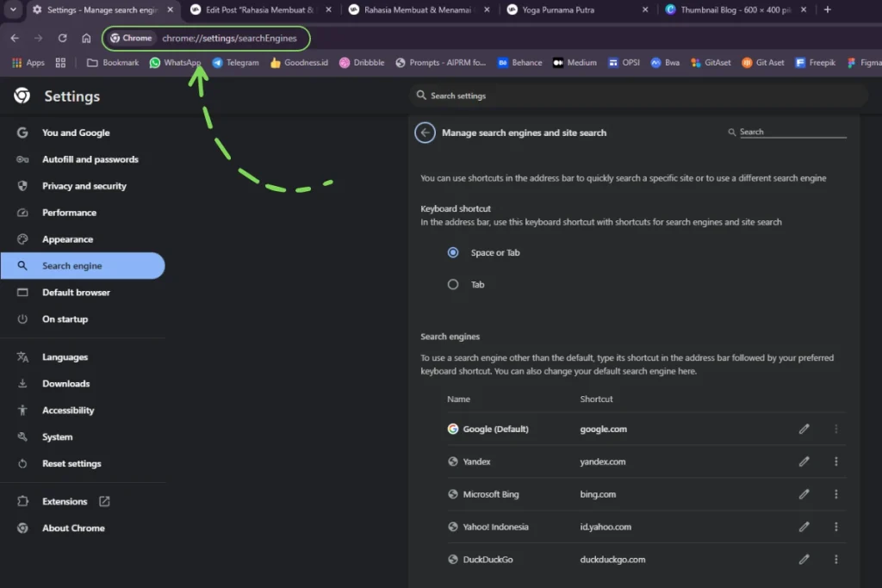This screenshot has height=588, width=882.
Task: Click the home icon in the toolbar
Action: coord(86,38)
